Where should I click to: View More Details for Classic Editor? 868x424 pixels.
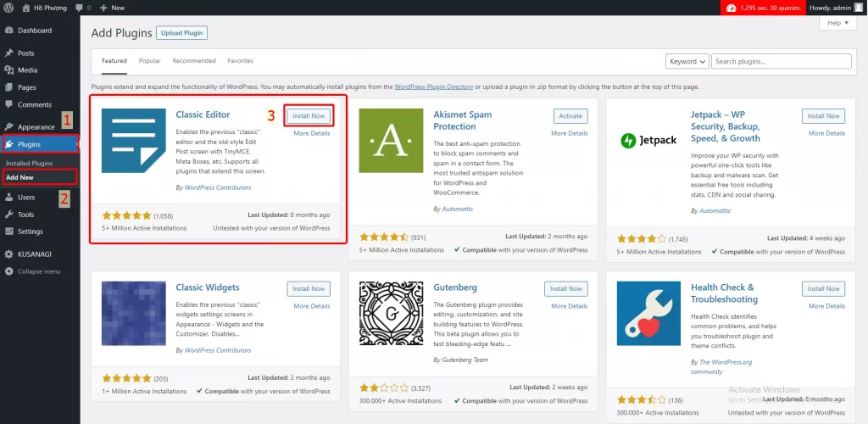(312, 133)
